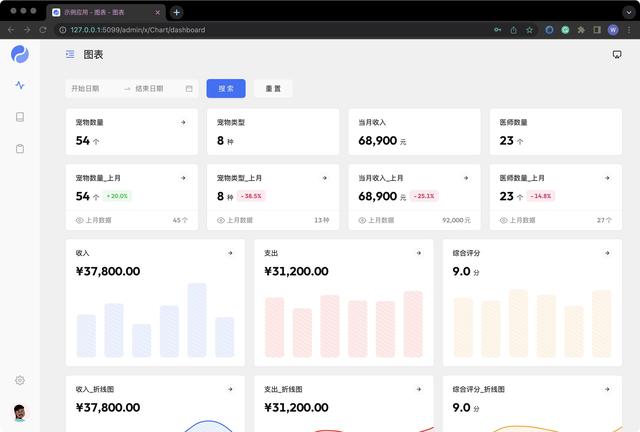Click the 宠物类型 card showing 8 种
Viewport: 640px width, 432px height.
point(273,132)
